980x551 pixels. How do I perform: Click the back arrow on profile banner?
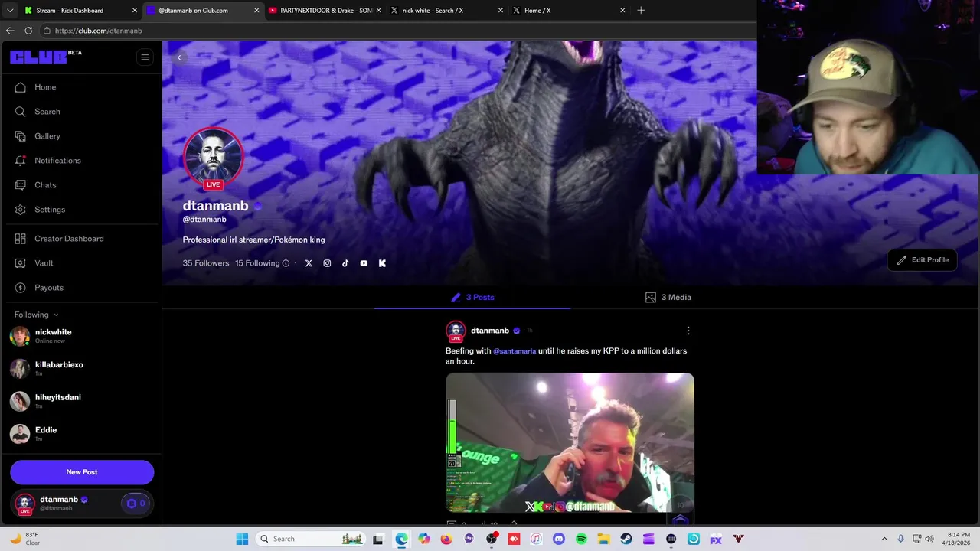point(179,57)
